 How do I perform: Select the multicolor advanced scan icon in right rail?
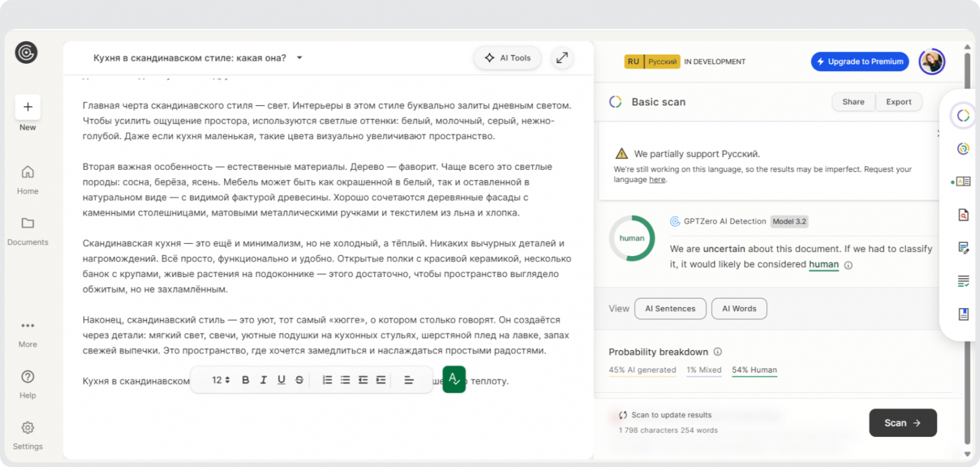[x=963, y=148]
